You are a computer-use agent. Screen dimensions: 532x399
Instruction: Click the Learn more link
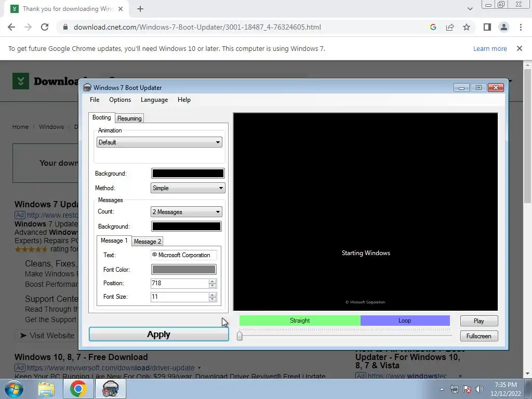coord(490,48)
